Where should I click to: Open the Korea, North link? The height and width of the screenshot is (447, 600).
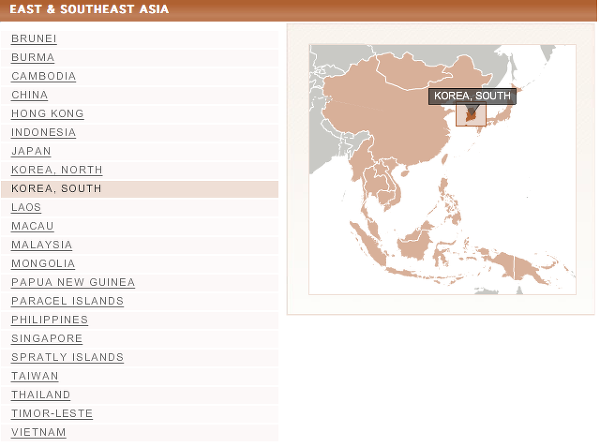click(57, 170)
